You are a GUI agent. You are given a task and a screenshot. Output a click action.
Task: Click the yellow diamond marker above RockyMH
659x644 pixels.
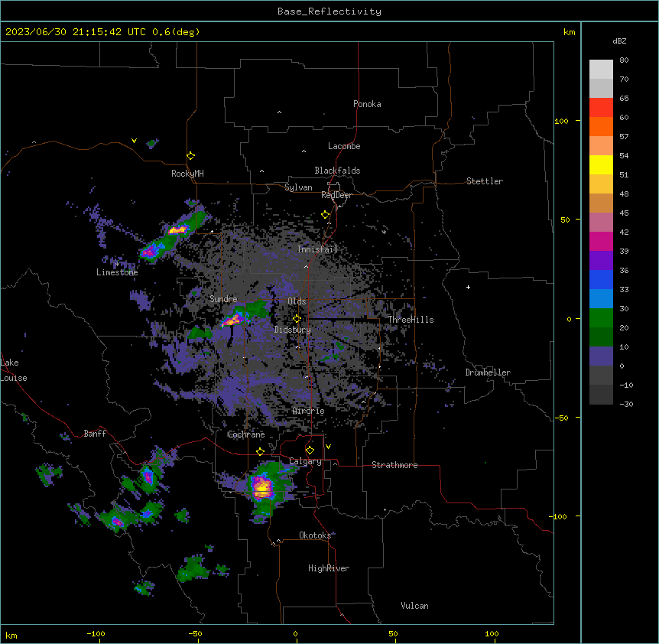(190, 156)
